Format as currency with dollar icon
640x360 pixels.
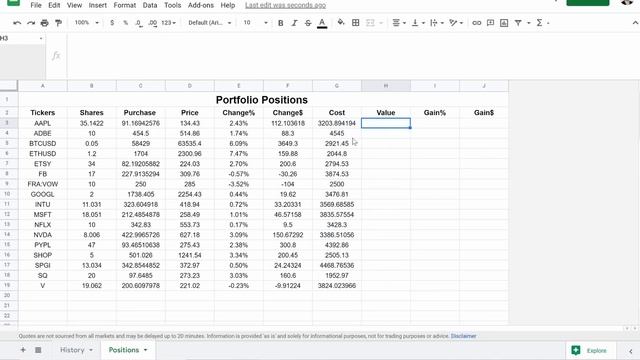(x=112, y=23)
